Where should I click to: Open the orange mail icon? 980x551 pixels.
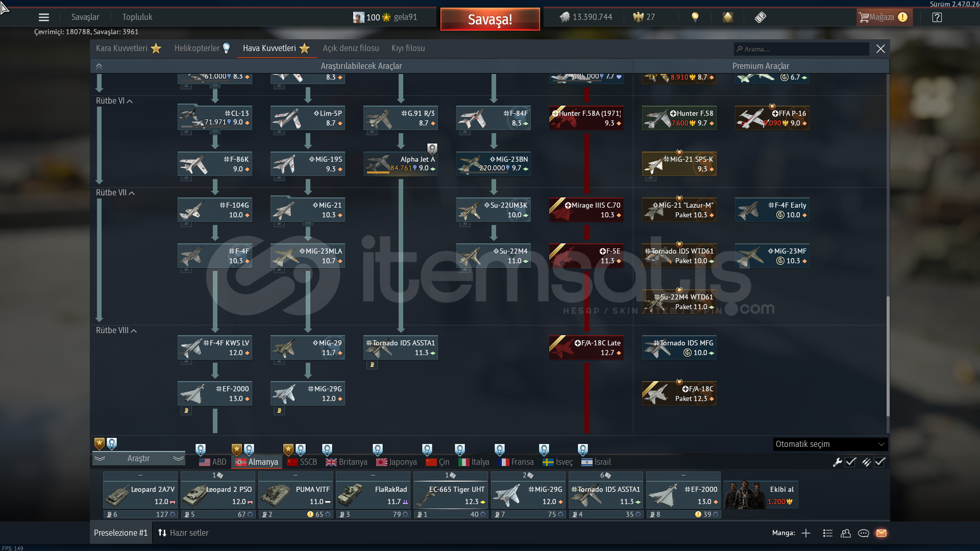click(881, 533)
